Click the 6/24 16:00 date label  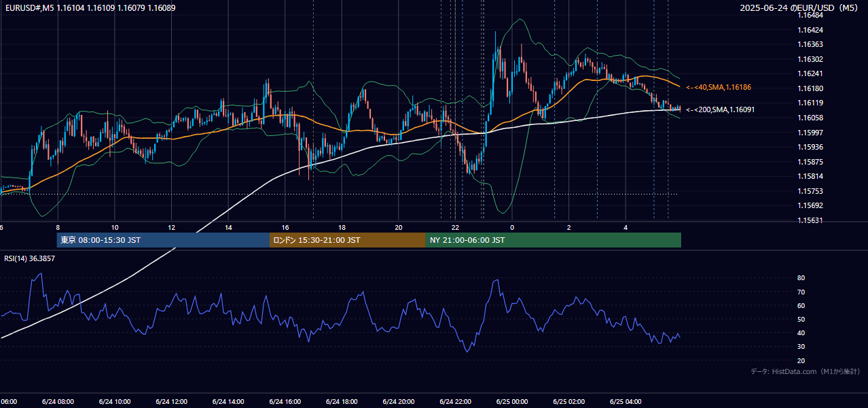[285, 401]
